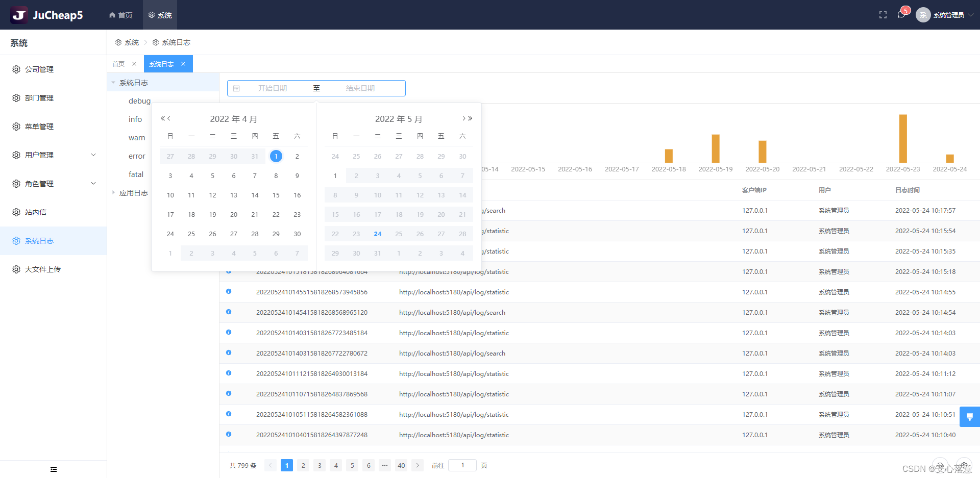Collapse the 系统日志 tree node
The image size is (980, 478).
point(113,83)
